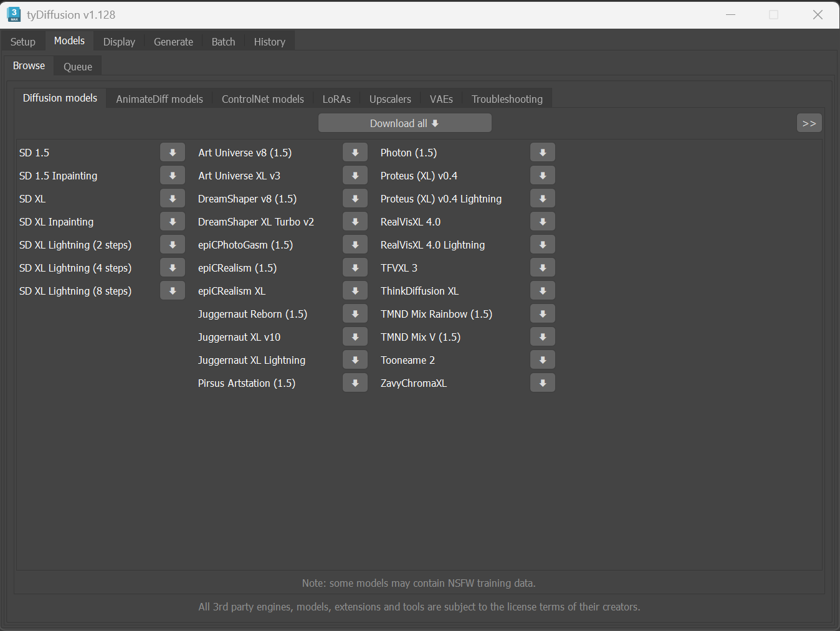Image resolution: width=840 pixels, height=631 pixels.
Task: Open the Troubleshooting tab
Action: point(507,99)
